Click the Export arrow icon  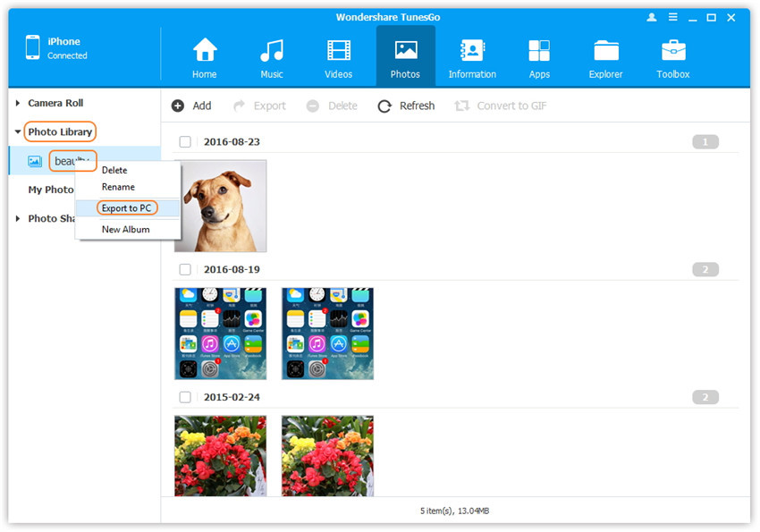(x=239, y=106)
